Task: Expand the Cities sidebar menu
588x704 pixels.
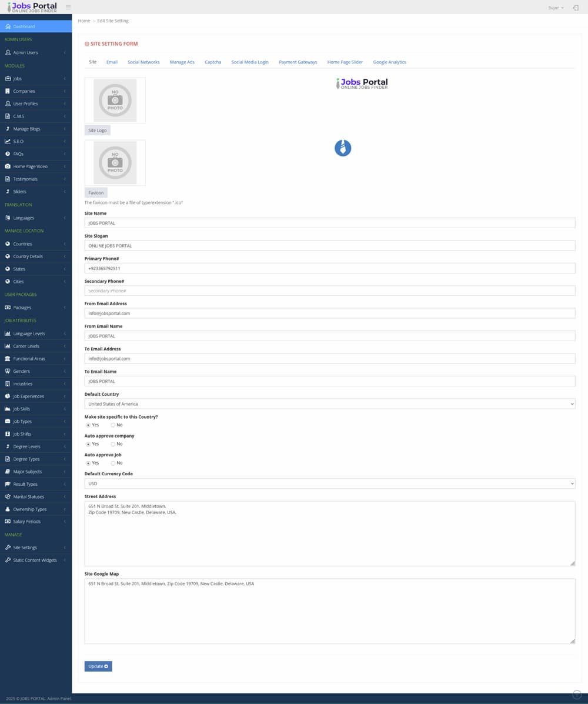Action: coord(36,282)
